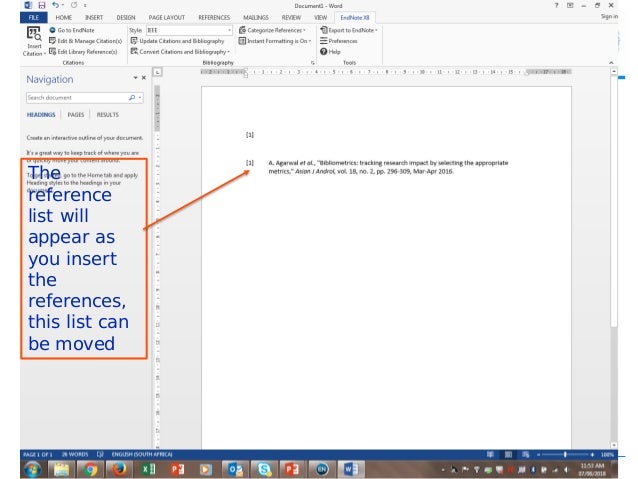Click the Sign in link

click(x=608, y=18)
